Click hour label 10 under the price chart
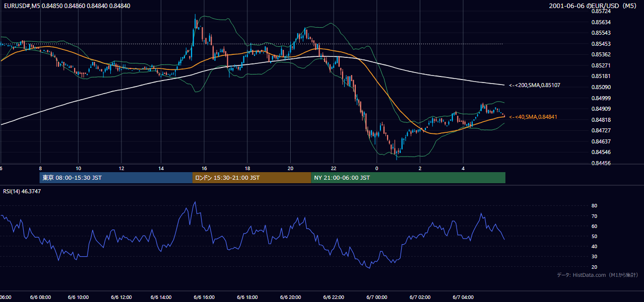This screenshot has height=302, width=644. click(x=78, y=168)
